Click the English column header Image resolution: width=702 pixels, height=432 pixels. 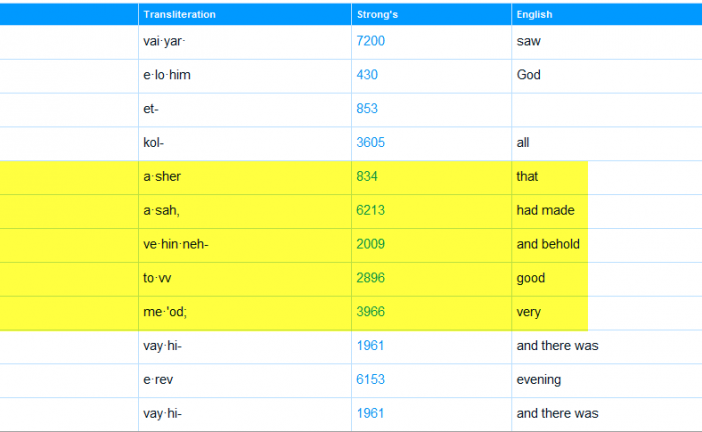pyautogui.click(x=534, y=15)
